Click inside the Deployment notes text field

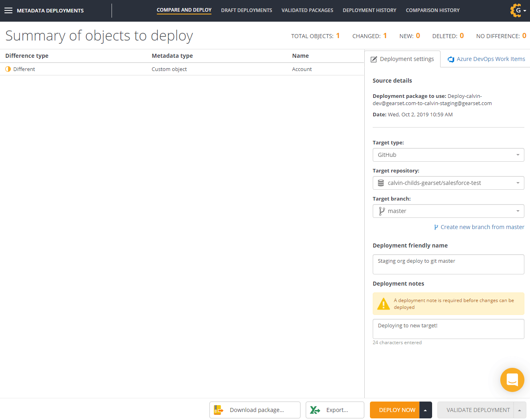[448, 329]
